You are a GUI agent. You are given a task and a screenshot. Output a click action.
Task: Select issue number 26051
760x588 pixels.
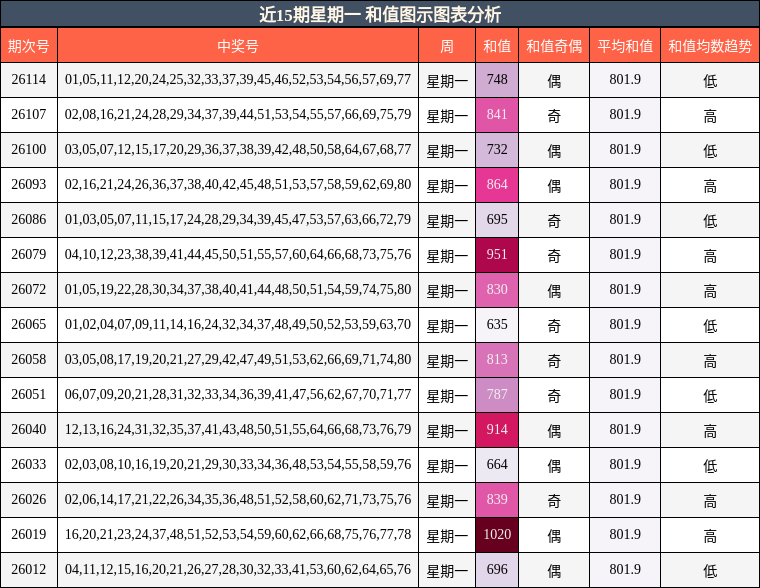point(29,395)
